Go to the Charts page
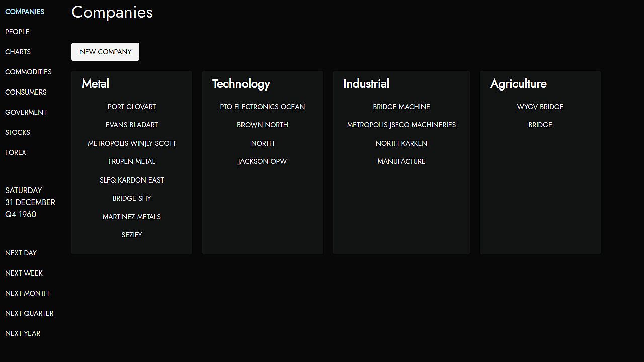 click(x=18, y=52)
